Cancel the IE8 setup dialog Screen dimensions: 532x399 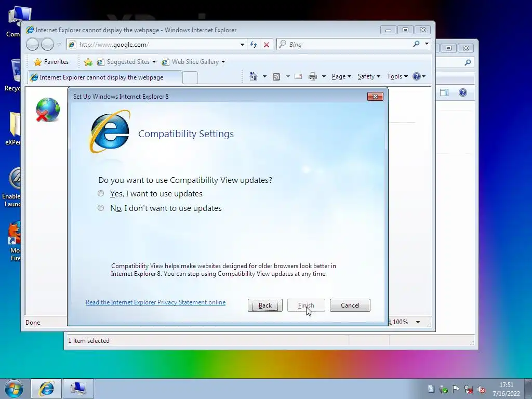(x=350, y=305)
